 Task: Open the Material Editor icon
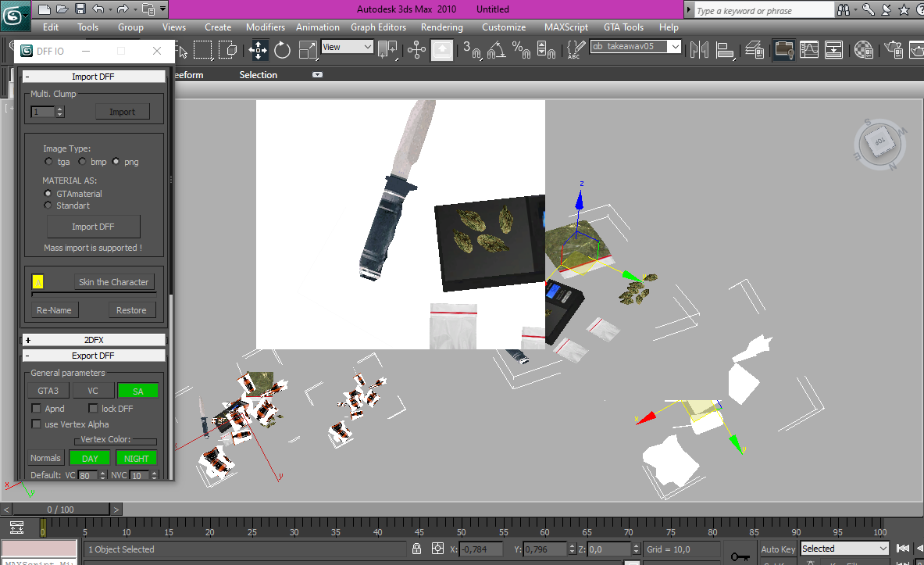click(x=863, y=50)
